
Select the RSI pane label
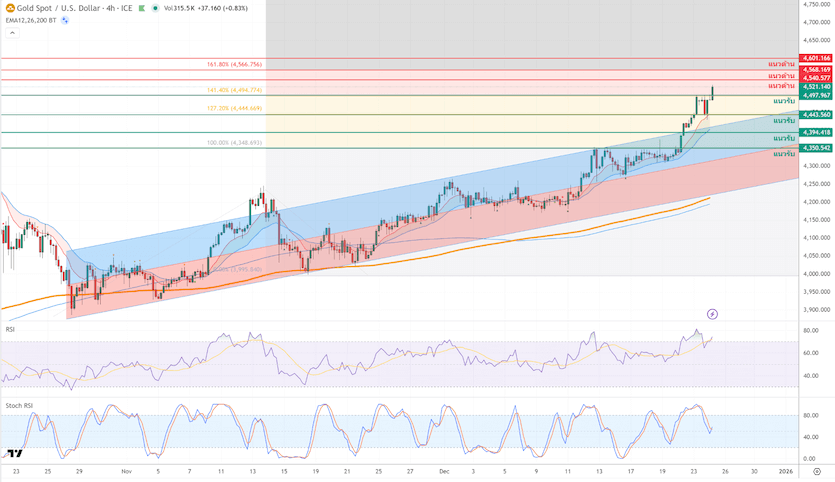click(x=10, y=329)
